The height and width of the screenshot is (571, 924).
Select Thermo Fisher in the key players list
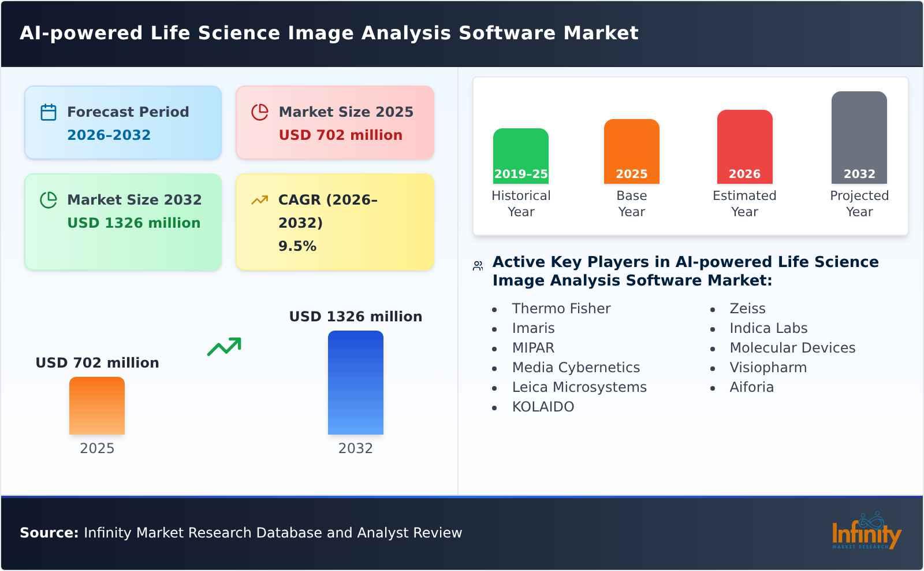click(x=561, y=308)
